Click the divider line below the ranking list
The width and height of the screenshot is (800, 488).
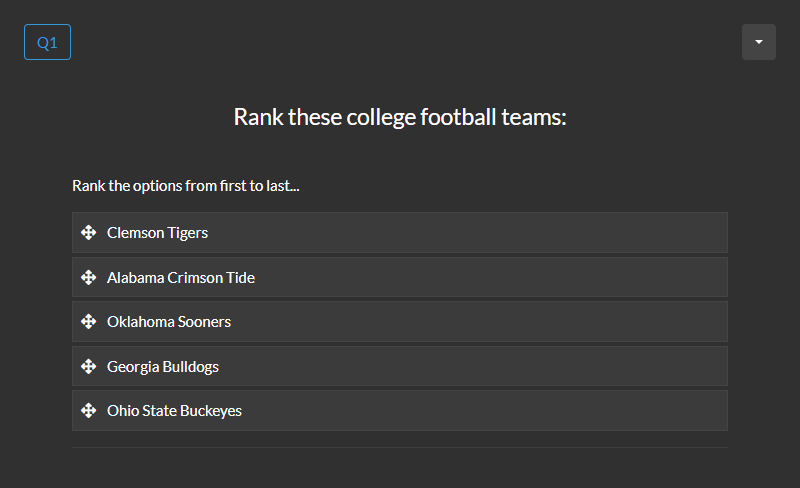tap(400, 447)
